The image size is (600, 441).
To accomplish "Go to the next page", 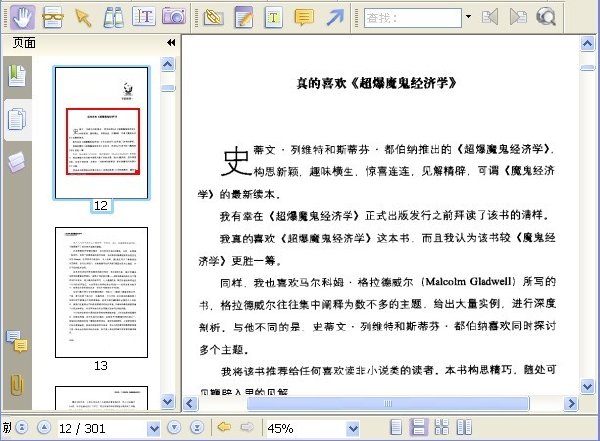I will (x=174, y=427).
